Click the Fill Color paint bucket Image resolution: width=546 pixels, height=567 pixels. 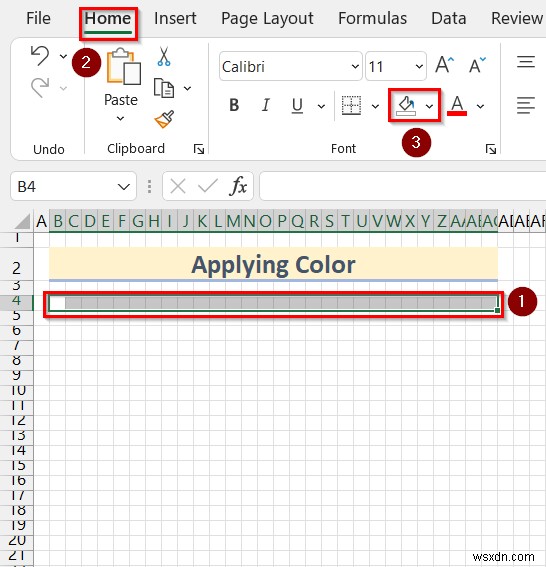pos(406,106)
